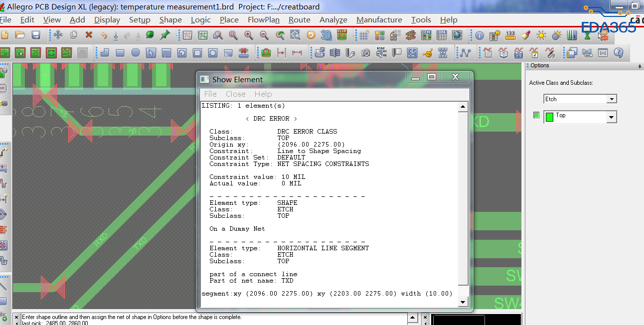Select the Add Circle Shape tool
644x325 pixels.
coord(136,52)
